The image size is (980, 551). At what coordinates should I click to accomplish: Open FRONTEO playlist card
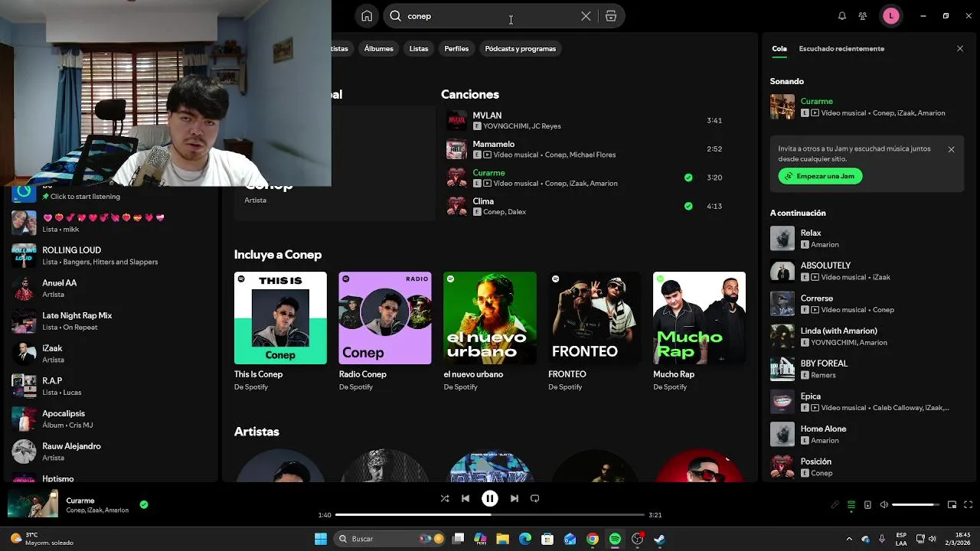595,332
